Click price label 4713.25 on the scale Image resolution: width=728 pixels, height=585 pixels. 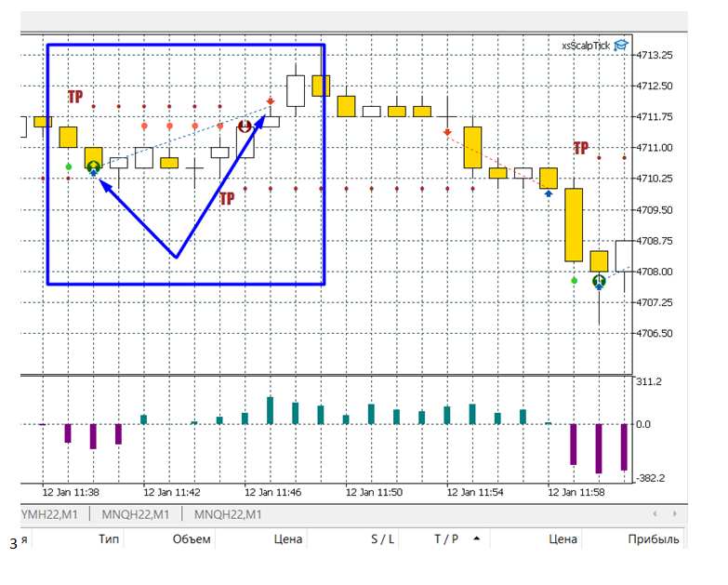point(655,55)
